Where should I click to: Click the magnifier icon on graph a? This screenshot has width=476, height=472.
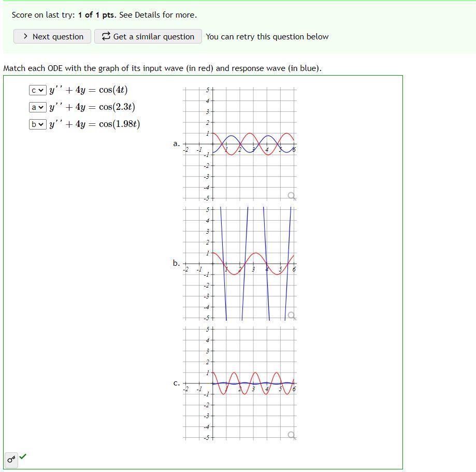[x=292, y=195]
